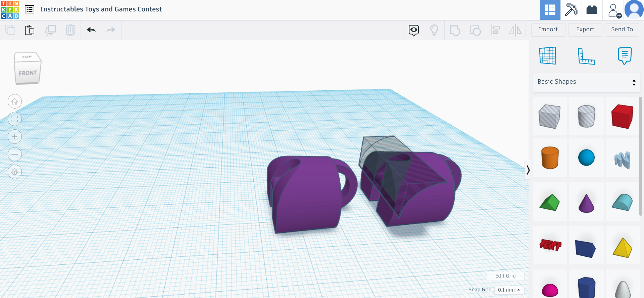
Task: Click the shapes panel scrollbar
Action: pyautogui.click(x=641, y=156)
